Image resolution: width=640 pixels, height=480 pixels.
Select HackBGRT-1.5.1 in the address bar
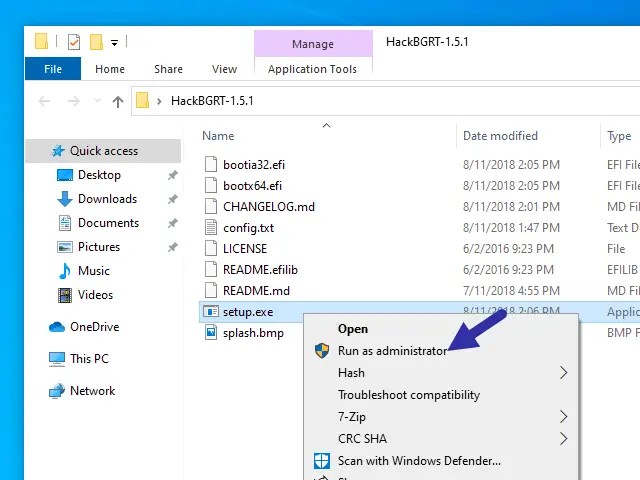click(212, 101)
